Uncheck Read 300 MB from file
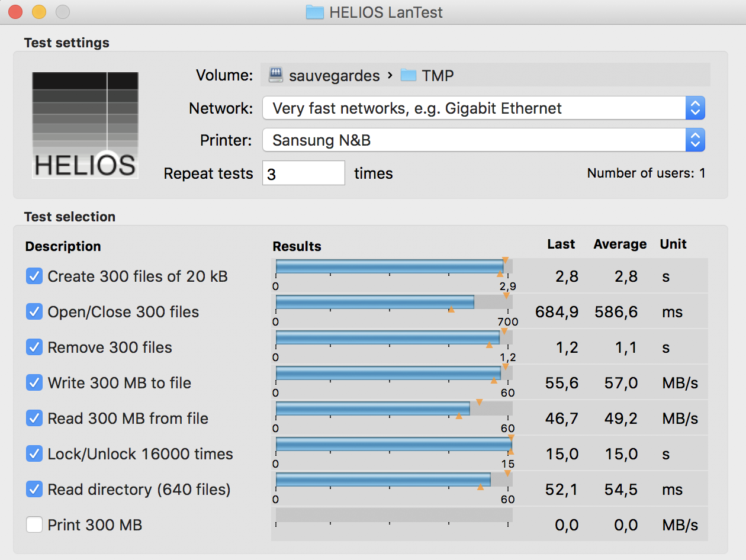The image size is (746, 560). (x=34, y=418)
